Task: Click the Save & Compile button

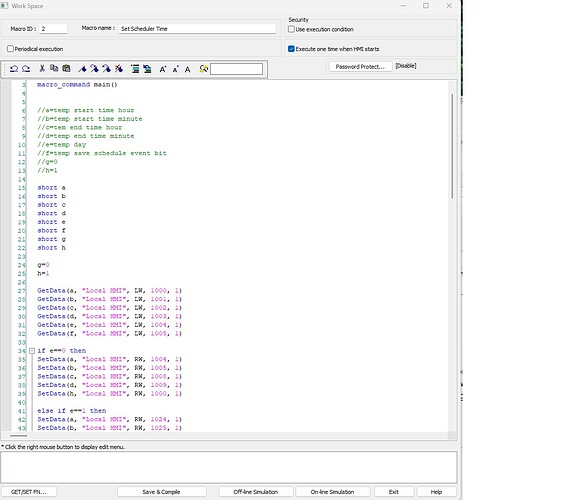Action: (x=162, y=492)
